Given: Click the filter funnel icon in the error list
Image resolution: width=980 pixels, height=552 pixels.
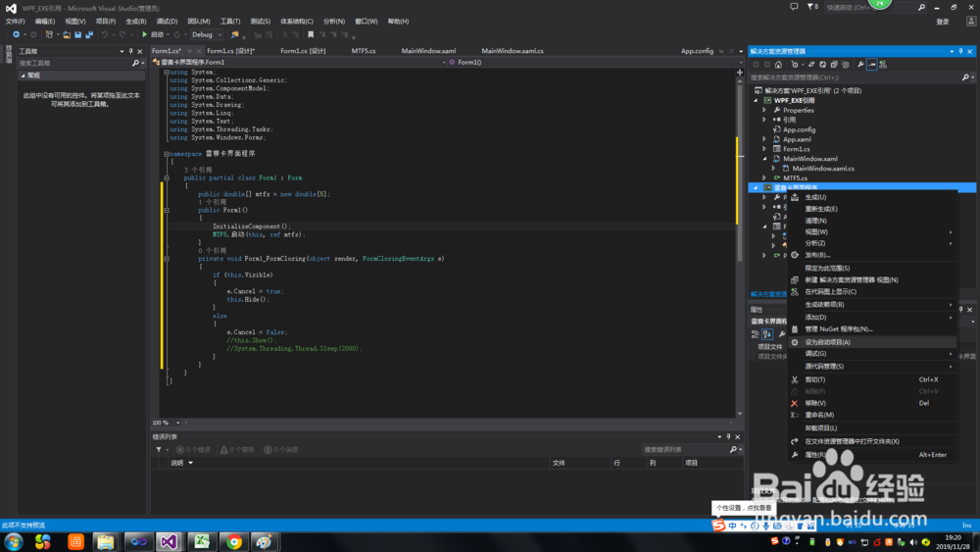Looking at the screenshot, I should tap(159, 449).
